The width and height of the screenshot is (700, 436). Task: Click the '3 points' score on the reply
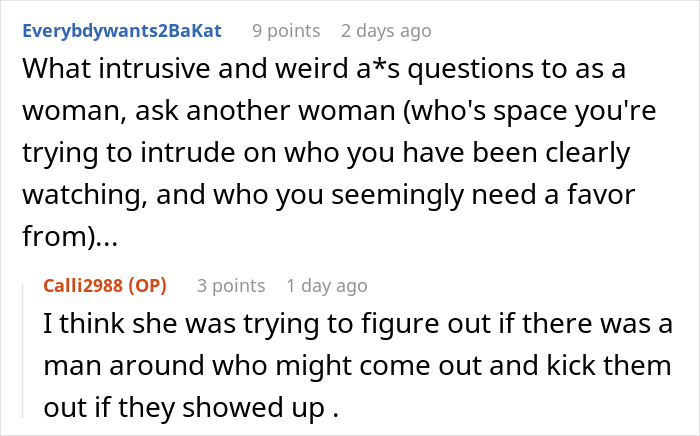(x=231, y=286)
